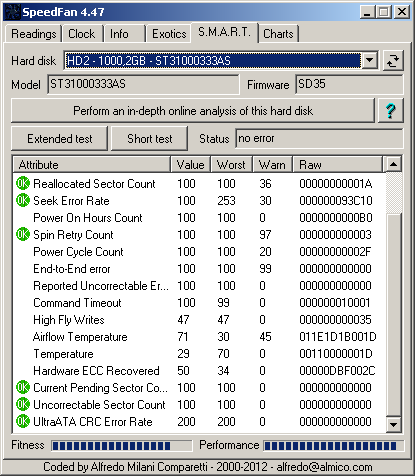The image size is (415, 476).
Task: Open the question mark help button
Action: [391, 111]
